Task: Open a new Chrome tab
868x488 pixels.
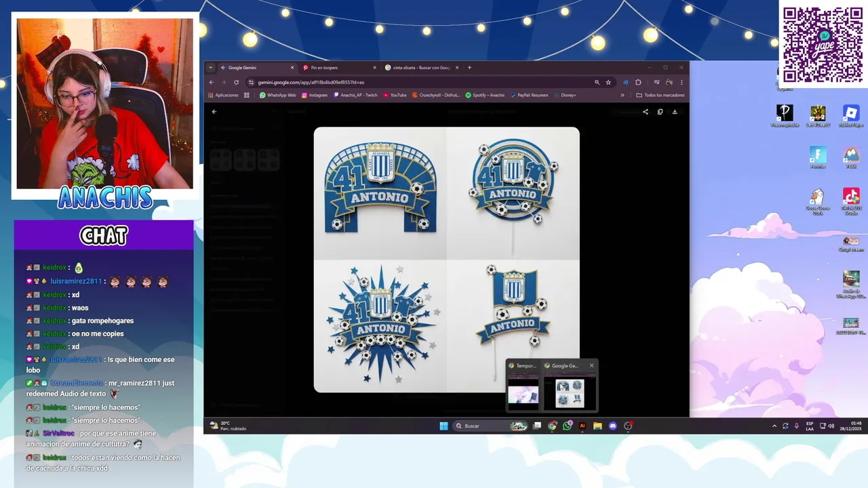Action: [x=469, y=68]
